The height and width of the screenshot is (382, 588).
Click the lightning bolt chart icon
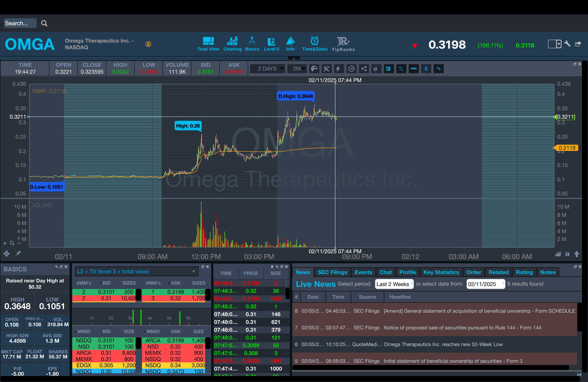(x=339, y=69)
